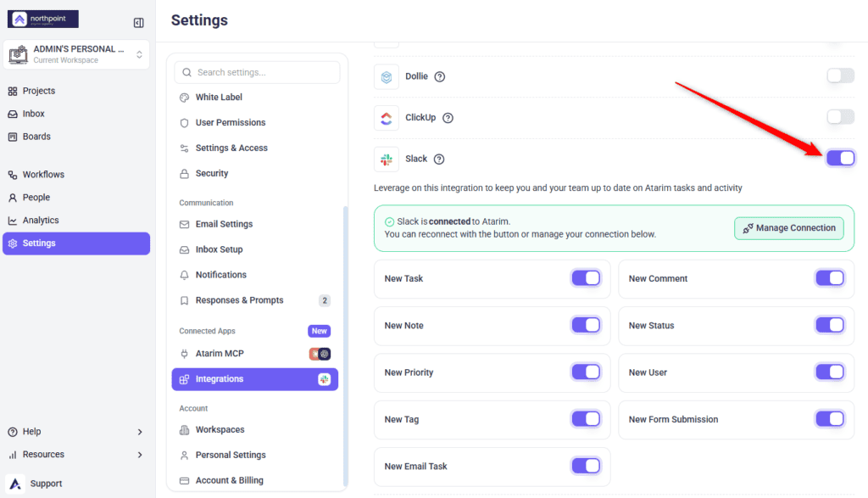Screen dimensions: 868x498
Task: Enable the Dollie integration toggle
Action: click(840, 76)
